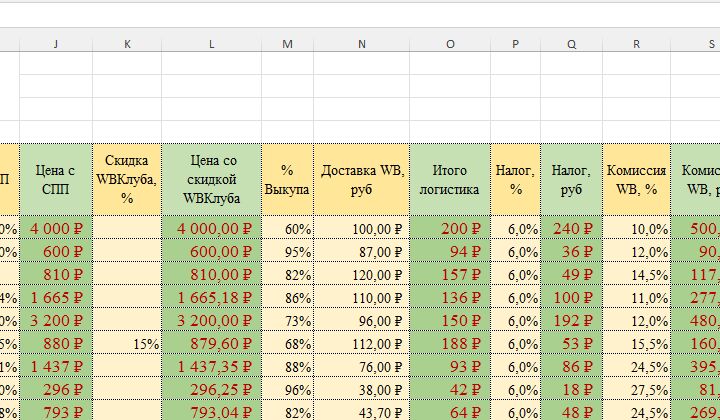This screenshot has width=720, height=420.
Task: Click the 'Доставка WB, руб' header cell
Action: [362, 179]
